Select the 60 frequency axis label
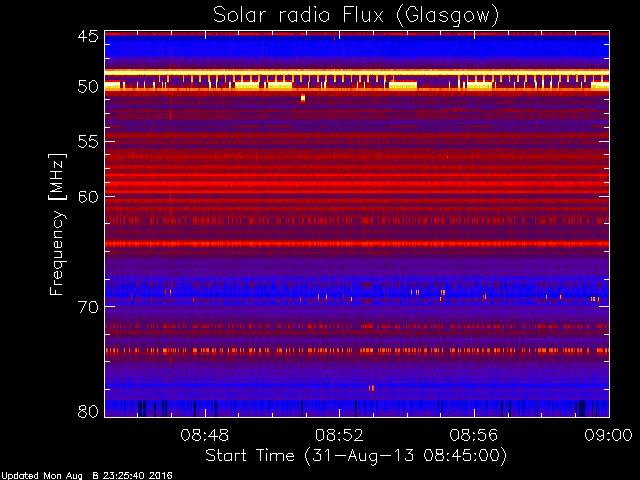The image size is (640, 480). pos(88,197)
